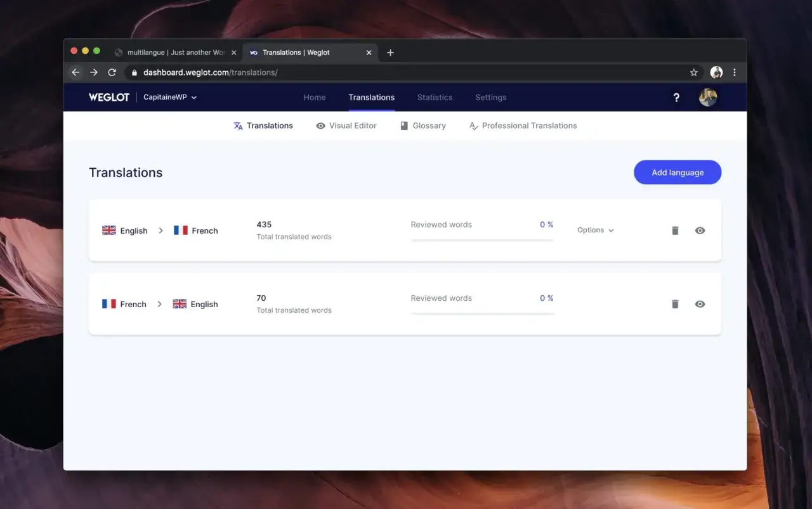Open the Chrome profile avatar in the toolbar
The image size is (812, 509).
[716, 72]
